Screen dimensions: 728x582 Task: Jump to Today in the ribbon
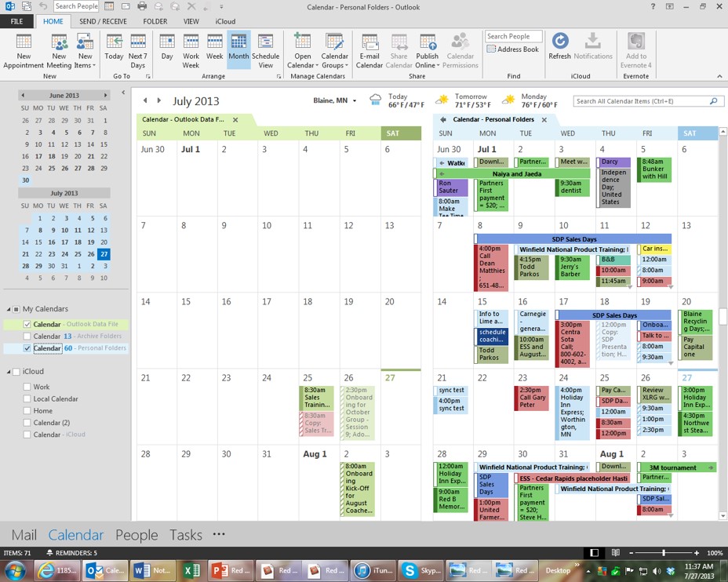click(x=114, y=47)
